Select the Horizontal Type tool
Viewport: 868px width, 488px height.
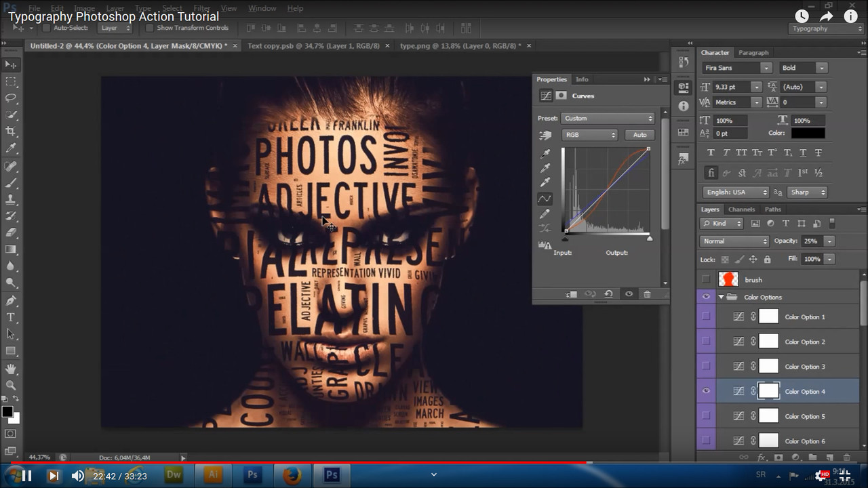click(11, 317)
